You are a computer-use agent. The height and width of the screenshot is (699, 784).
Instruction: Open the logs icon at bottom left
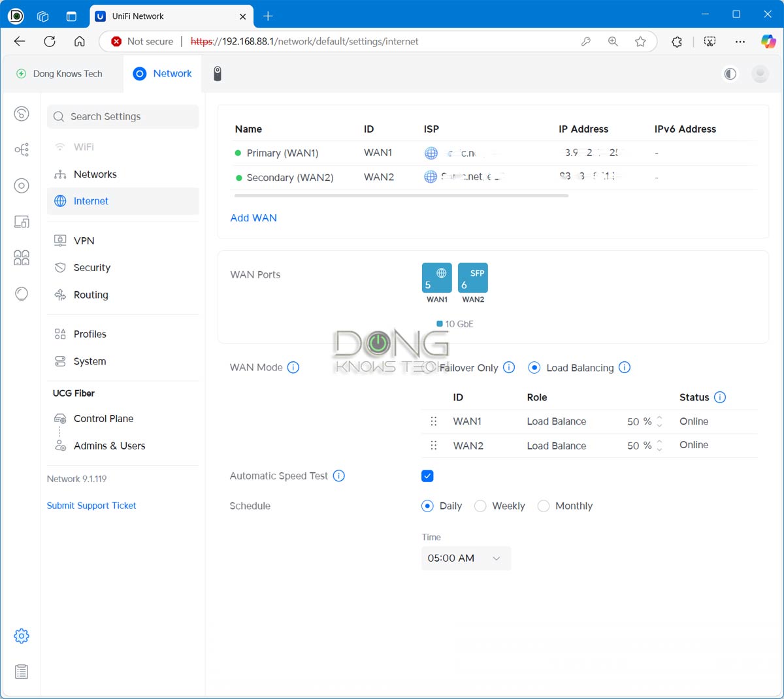[22, 672]
